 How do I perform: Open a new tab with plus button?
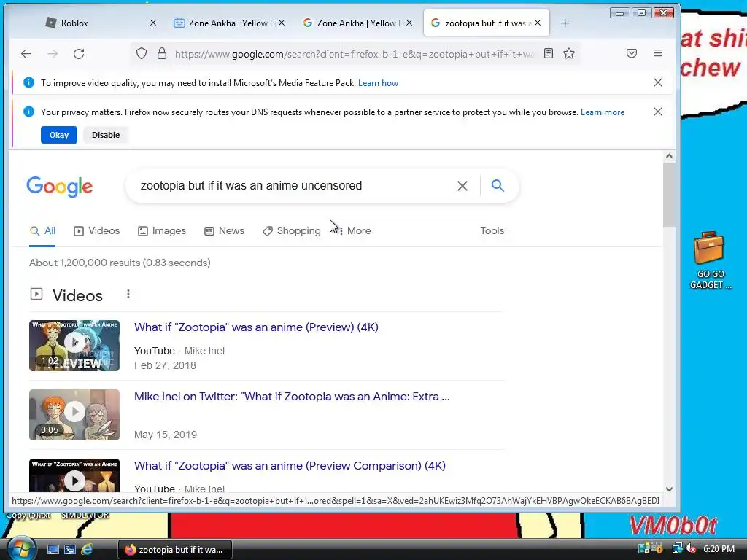tap(565, 23)
